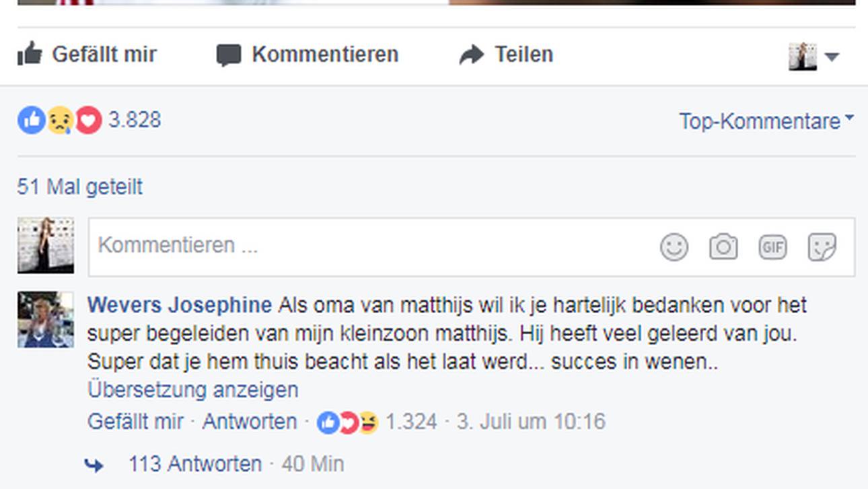Image resolution: width=868 pixels, height=489 pixels.
Task: Click Antworten under the comment
Action: [x=250, y=422]
